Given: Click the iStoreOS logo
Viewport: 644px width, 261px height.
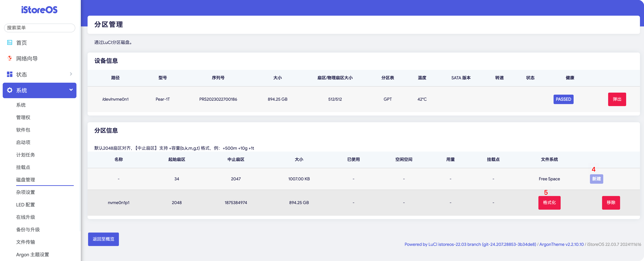Looking at the screenshot, I should pyautogui.click(x=39, y=10).
